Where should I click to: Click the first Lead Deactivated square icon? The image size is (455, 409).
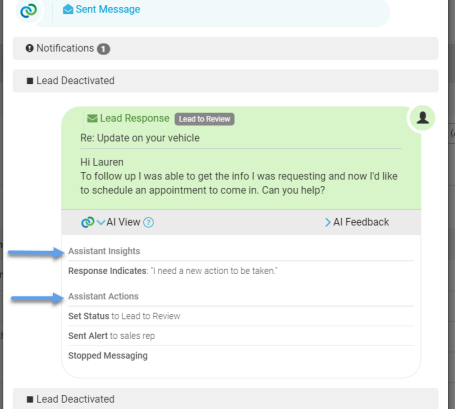coord(30,81)
